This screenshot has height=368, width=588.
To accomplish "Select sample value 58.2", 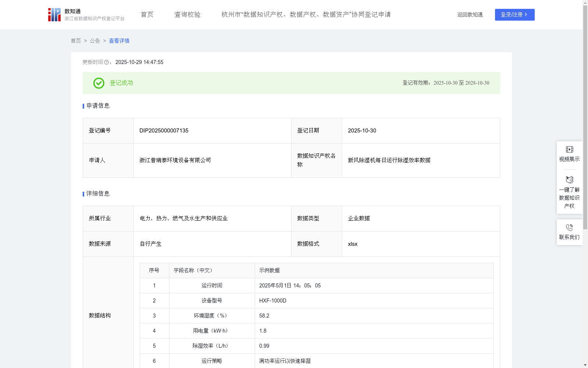I will coord(264,316).
